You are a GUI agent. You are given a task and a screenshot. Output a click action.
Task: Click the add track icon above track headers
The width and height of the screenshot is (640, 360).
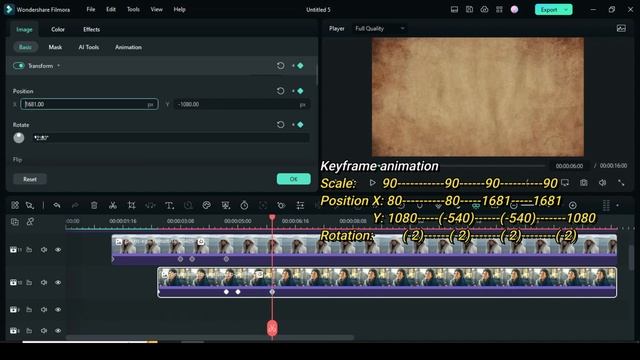click(x=15, y=222)
